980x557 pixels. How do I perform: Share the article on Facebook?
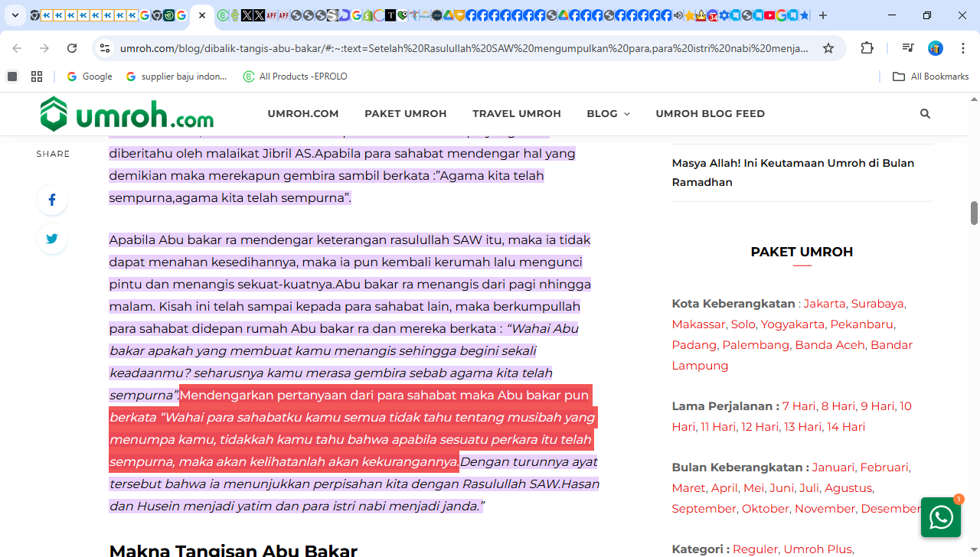pos(51,200)
